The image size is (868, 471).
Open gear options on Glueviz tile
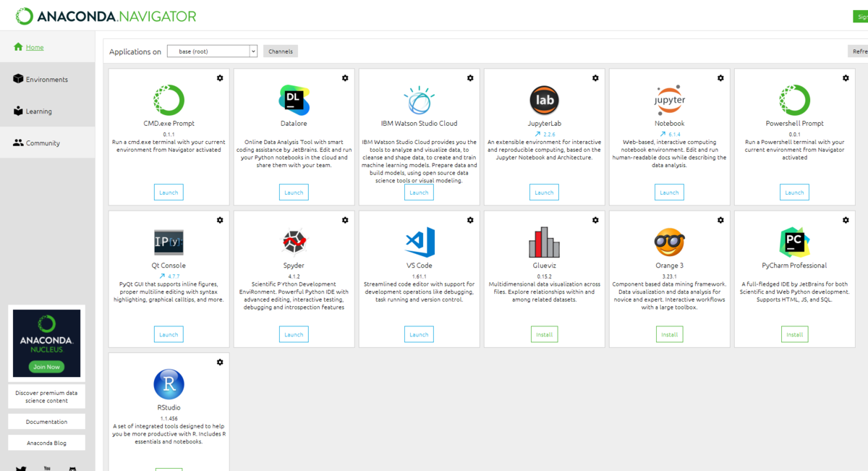[595, 220]
